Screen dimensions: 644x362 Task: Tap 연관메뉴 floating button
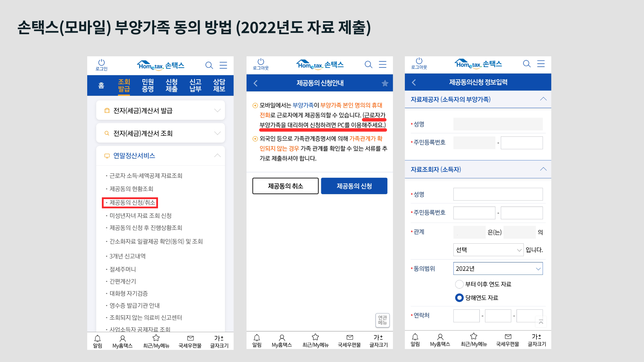click(x=382, y=320)
